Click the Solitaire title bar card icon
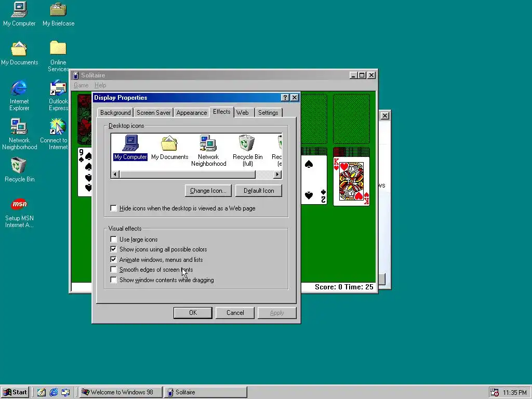This screenshot has height=399, width=532. 76,75
